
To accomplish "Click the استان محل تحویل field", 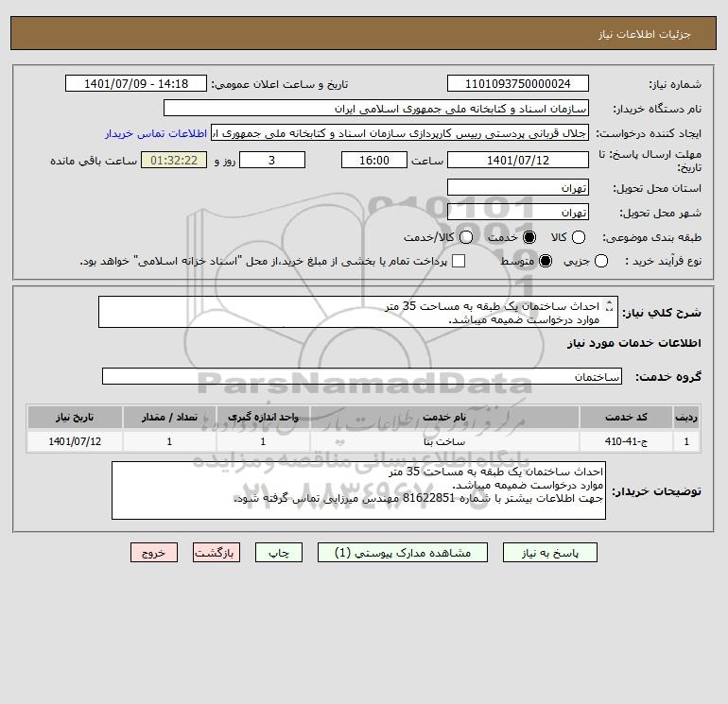I will pos(518,187).
